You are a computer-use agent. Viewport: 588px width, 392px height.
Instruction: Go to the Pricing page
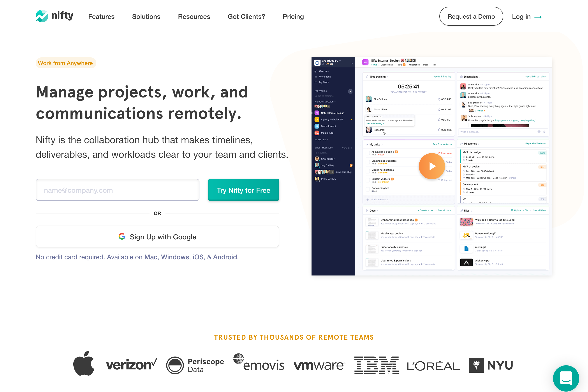coord(293,16)
